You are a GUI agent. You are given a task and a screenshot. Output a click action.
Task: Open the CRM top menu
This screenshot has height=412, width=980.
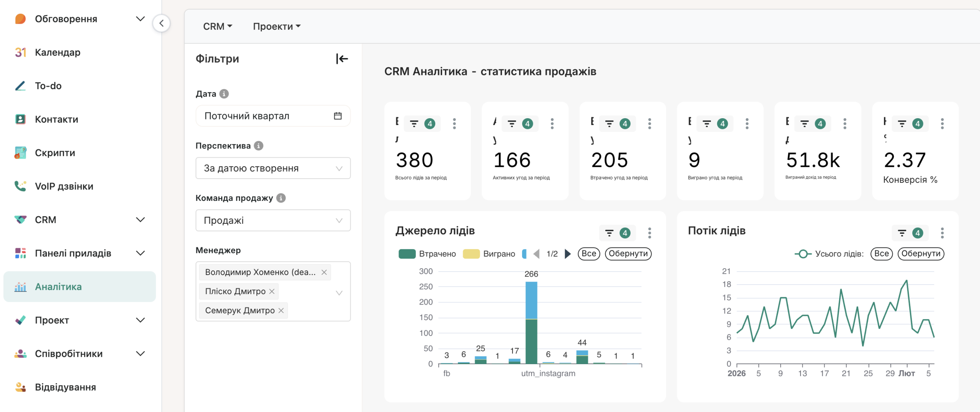pyautogui.click(x=217, y=26)
